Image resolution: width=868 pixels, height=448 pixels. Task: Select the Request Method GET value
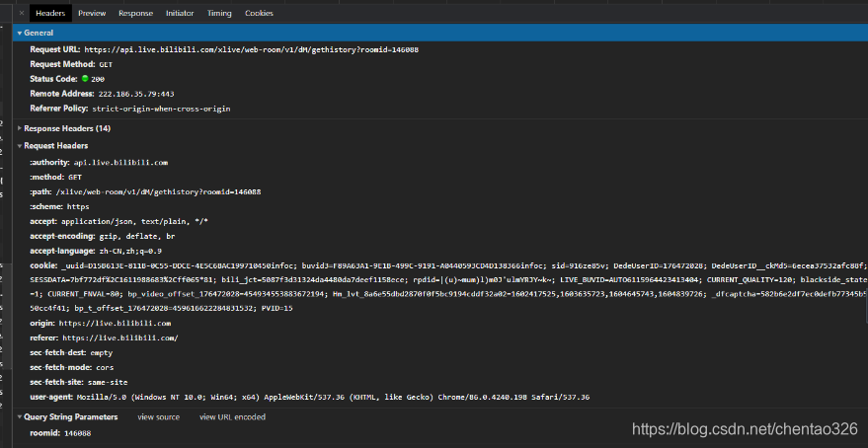click(106, 65)
